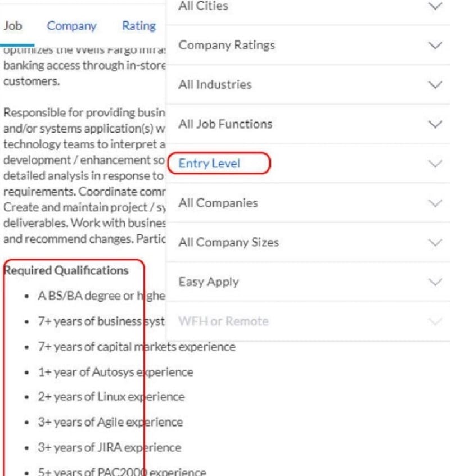Screen dimensions: 450x476
Task: Click the chevron next to All Job Functions
Action: click(435, 124)
